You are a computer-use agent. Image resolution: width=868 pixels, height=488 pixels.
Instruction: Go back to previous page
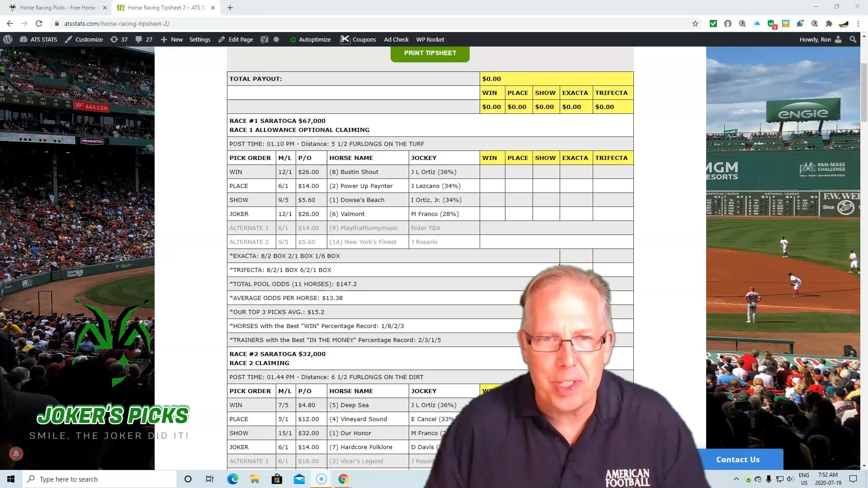point(10,23)
